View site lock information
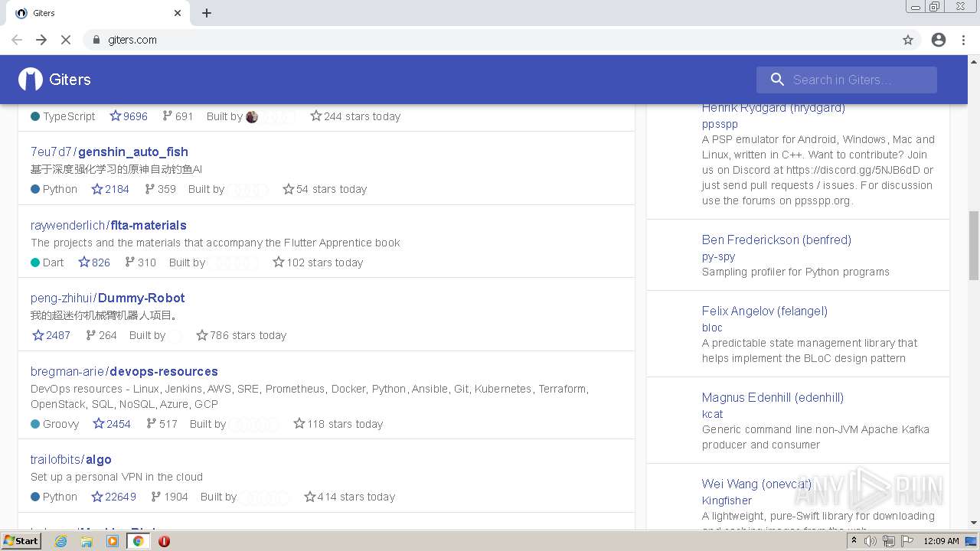 (x=96, y=40)
